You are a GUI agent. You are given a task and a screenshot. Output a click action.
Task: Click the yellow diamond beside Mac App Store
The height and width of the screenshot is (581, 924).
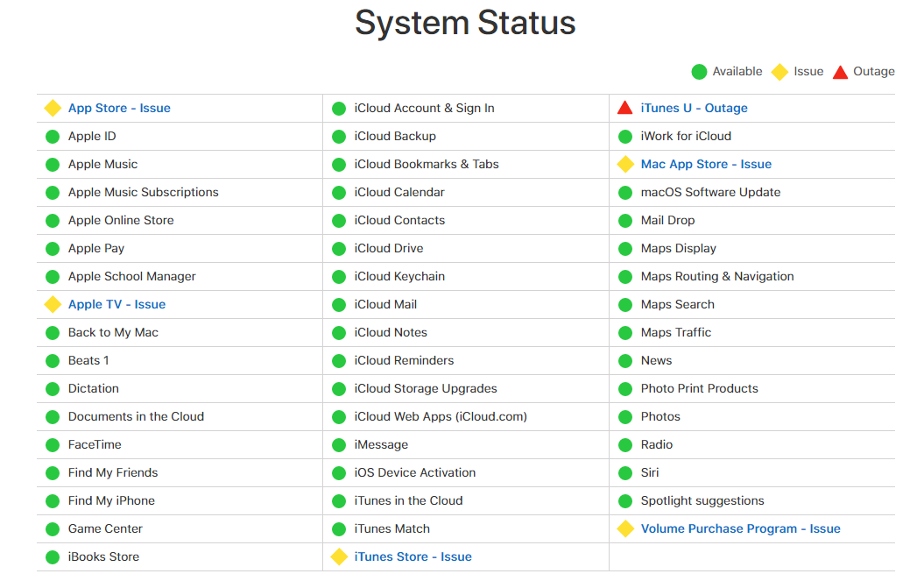(x=625, y=164)
